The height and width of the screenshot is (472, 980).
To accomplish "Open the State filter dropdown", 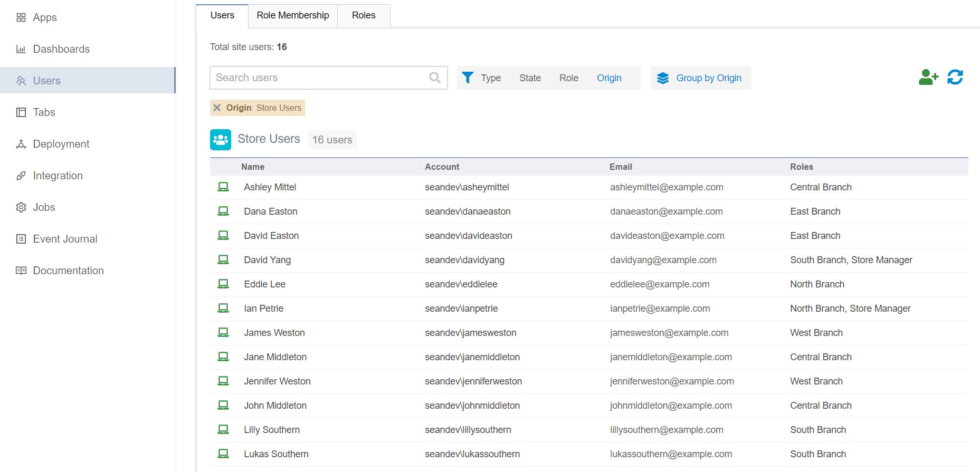I will coord(530,78).
